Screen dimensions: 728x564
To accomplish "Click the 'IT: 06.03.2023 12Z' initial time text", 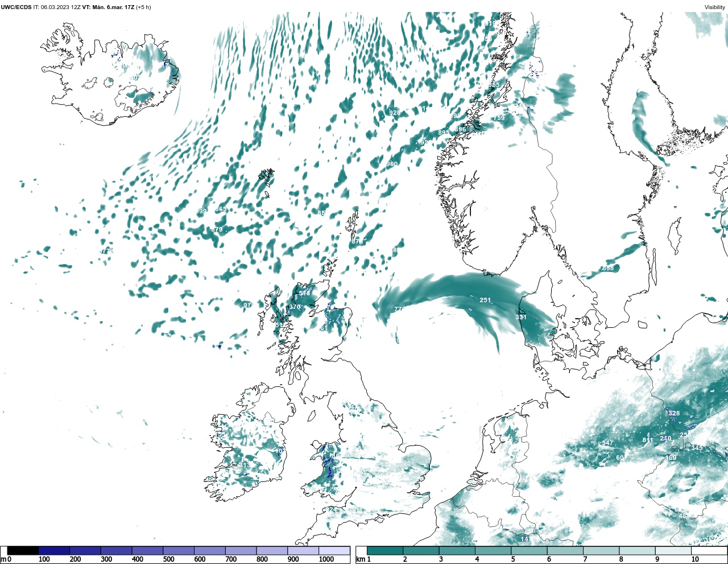I will tap(57, 7).
